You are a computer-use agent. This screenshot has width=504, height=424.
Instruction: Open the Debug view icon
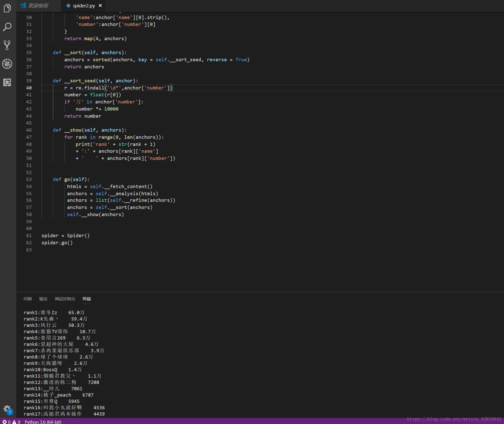tap(7, 64)
